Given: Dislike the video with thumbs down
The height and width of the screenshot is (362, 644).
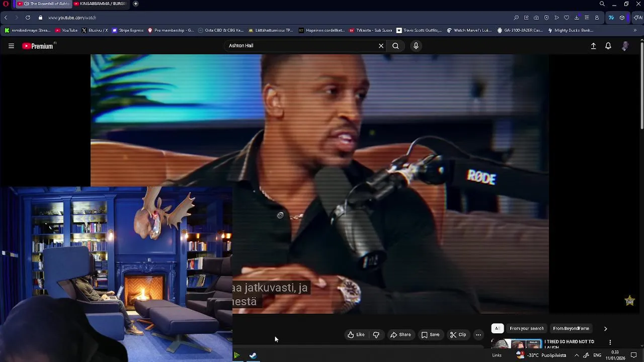Looking at the screenshot, I should click(376, 335).
